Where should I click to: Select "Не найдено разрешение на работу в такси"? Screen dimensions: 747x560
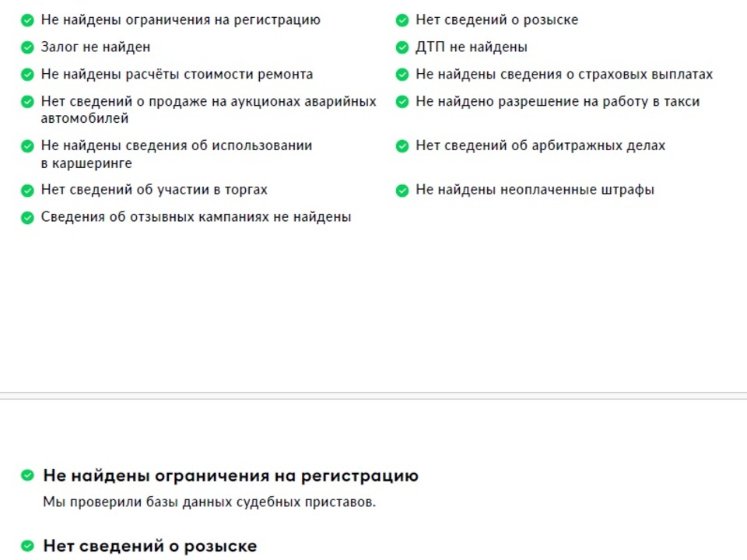point(557,102)
